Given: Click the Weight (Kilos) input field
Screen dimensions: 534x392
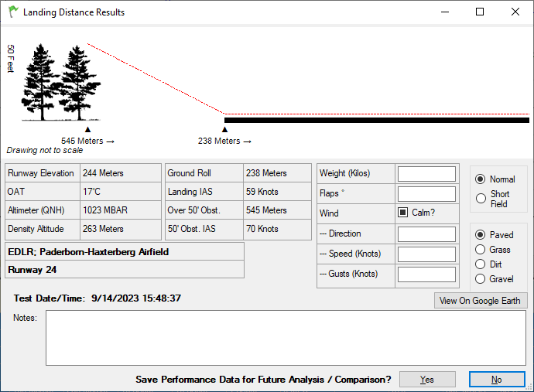Looking at the screenshot, I should coord(426,174).
